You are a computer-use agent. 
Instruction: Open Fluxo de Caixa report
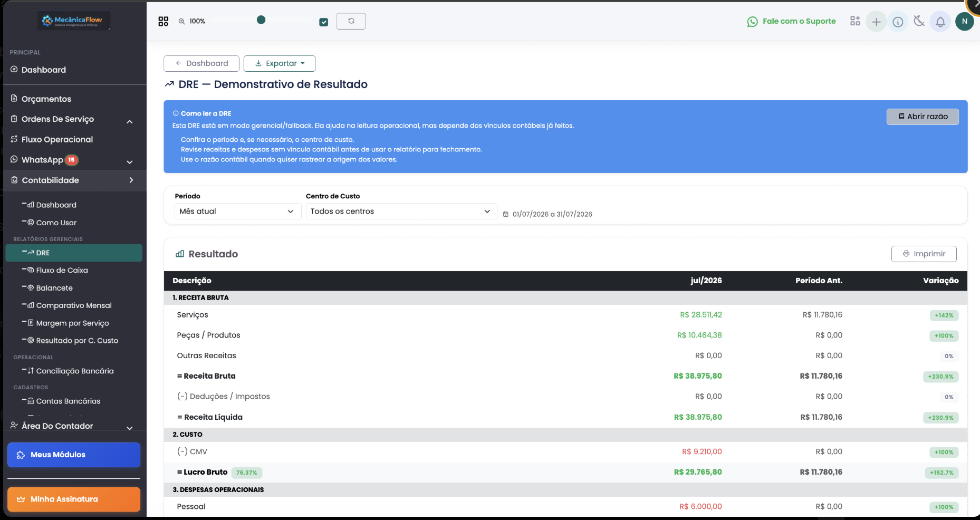pos(62,270)
